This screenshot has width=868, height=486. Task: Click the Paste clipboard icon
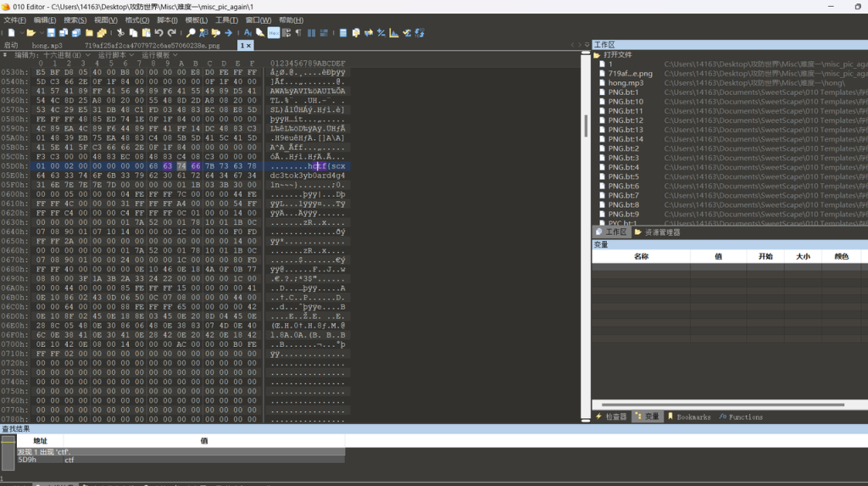[x=145, y=33]
